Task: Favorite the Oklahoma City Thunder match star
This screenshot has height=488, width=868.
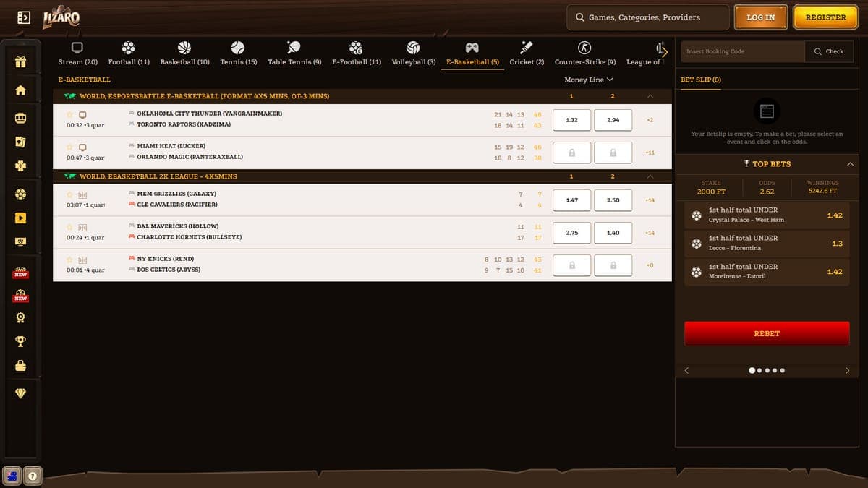Action: click(x=70, y=114)
